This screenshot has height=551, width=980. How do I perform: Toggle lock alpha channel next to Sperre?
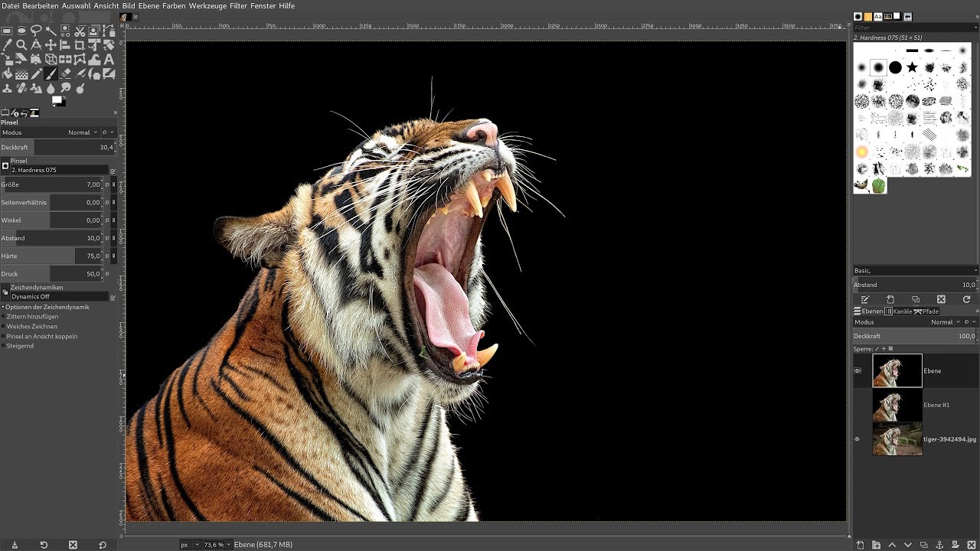click(x=890, y=349)
